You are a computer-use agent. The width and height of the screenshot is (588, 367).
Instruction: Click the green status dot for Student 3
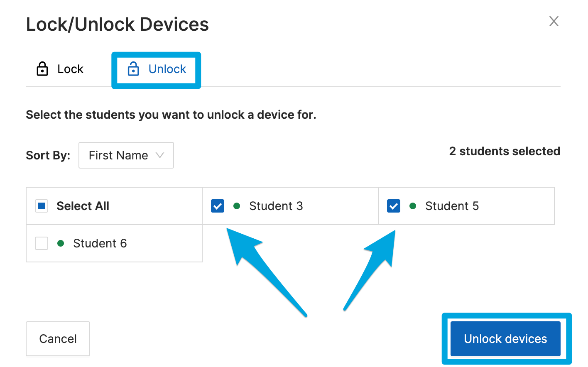pos(237,206)
